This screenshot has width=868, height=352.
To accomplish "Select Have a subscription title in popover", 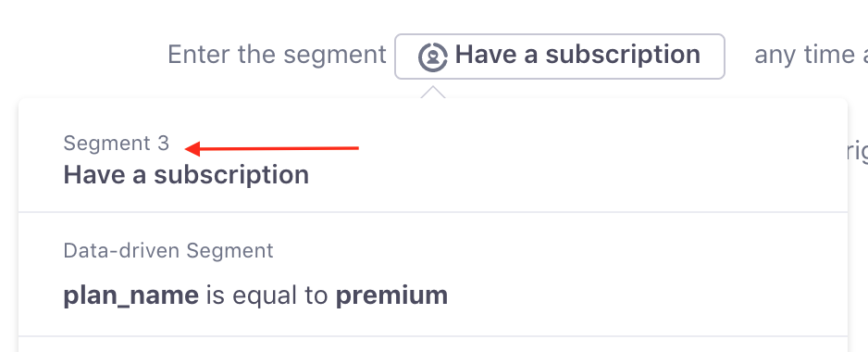I will [x=186, y=175].
